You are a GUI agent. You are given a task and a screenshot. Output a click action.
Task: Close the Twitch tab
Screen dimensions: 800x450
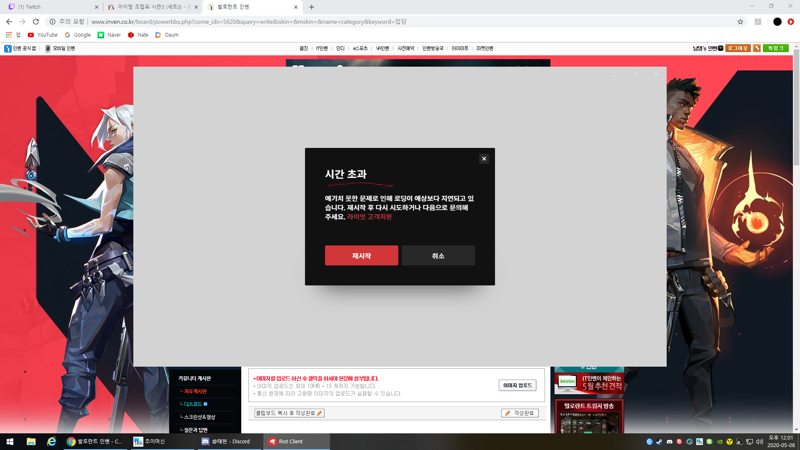point(96,7)
